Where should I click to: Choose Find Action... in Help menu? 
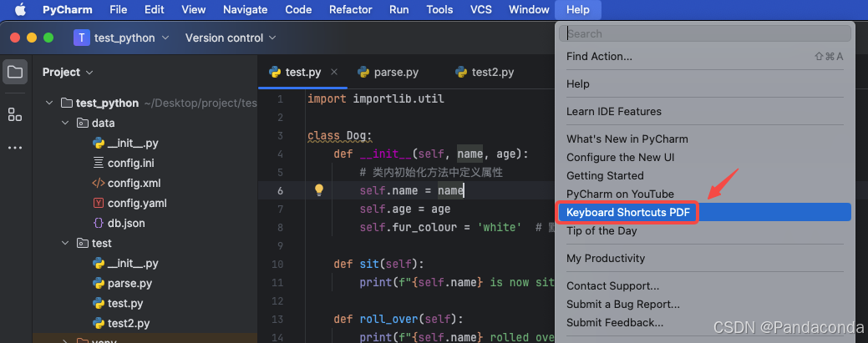coord(703,57)
